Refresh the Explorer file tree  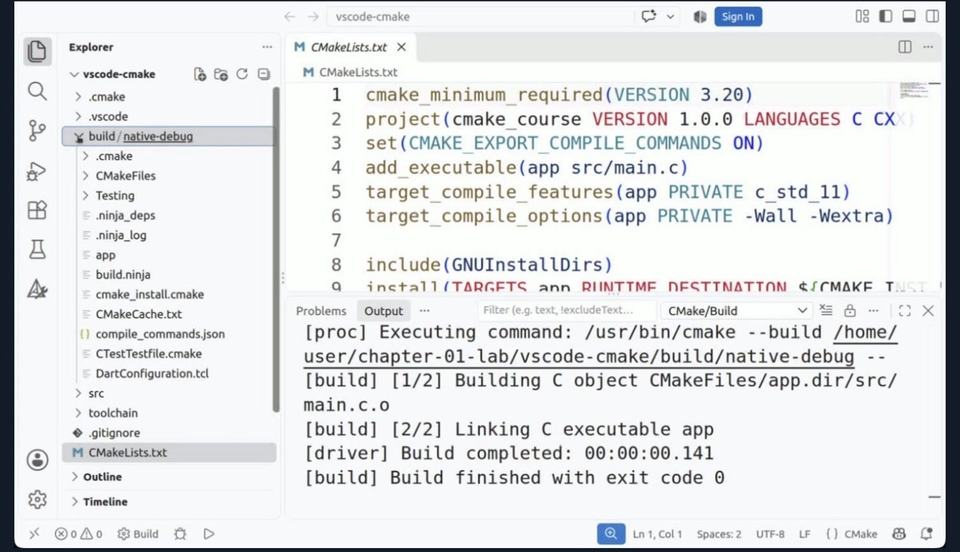tap(242, 74)
